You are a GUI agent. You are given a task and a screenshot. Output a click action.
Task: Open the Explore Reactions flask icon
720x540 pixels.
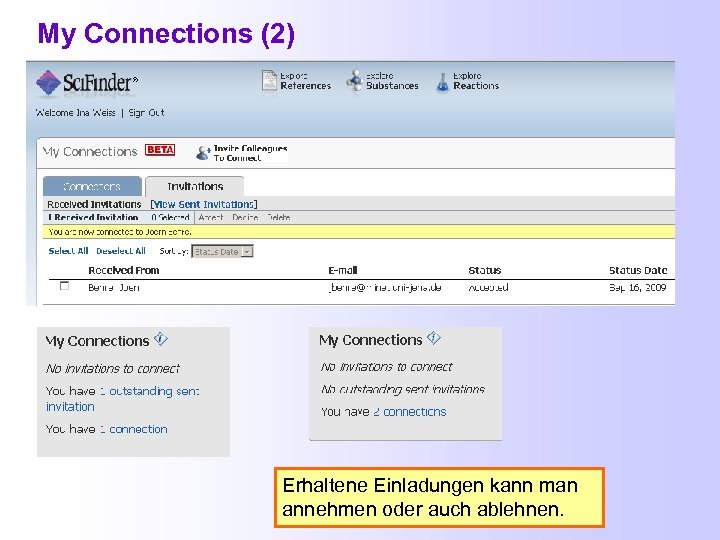(442, 82)
